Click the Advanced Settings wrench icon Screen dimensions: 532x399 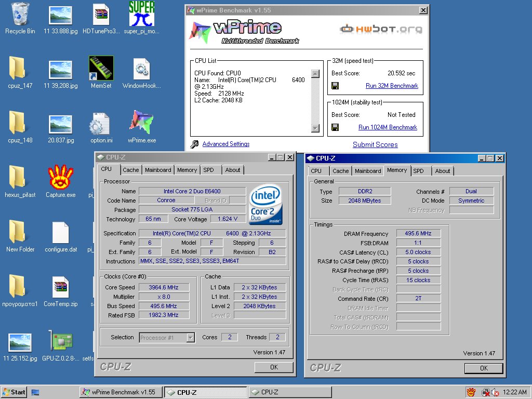click(194, 144)
